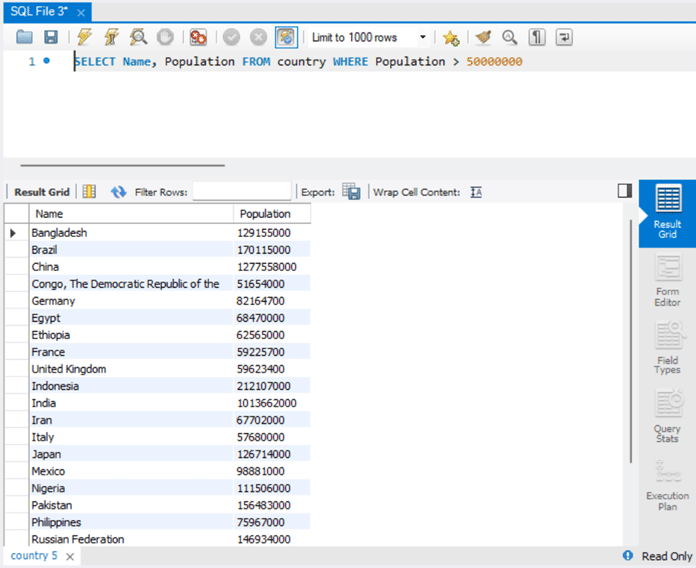Toggle stop-on-error script icon
This screenshot has width=696, height=568.
(x=198, y=37)
